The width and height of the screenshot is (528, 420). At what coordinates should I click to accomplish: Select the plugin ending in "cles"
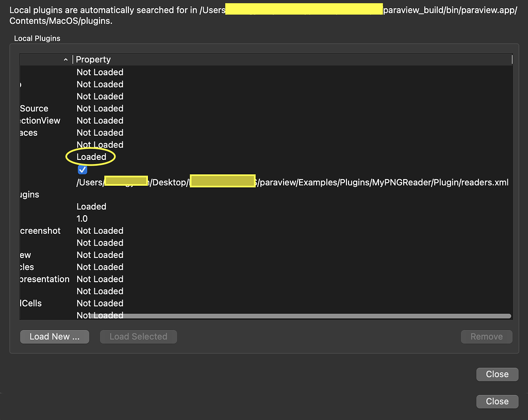click(29, 267)
